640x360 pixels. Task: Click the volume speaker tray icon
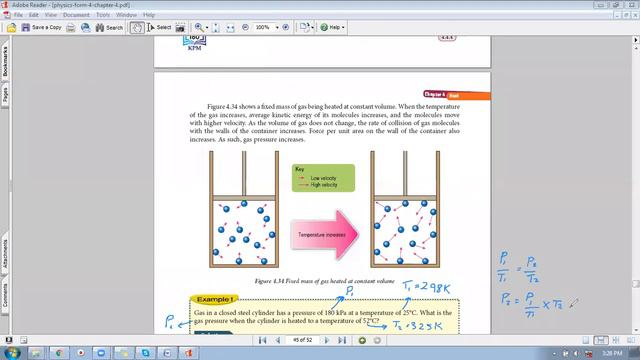576,353
